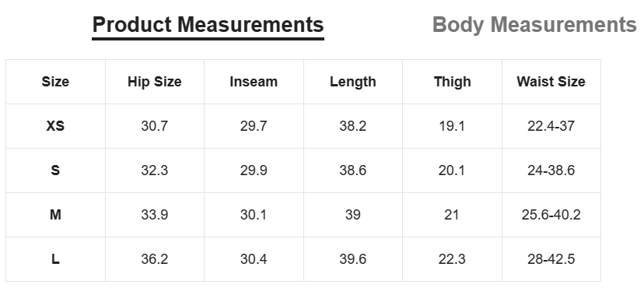Click the Thigh column header
This screenshot has height=288, width=644.
click(x=452, y=82)
